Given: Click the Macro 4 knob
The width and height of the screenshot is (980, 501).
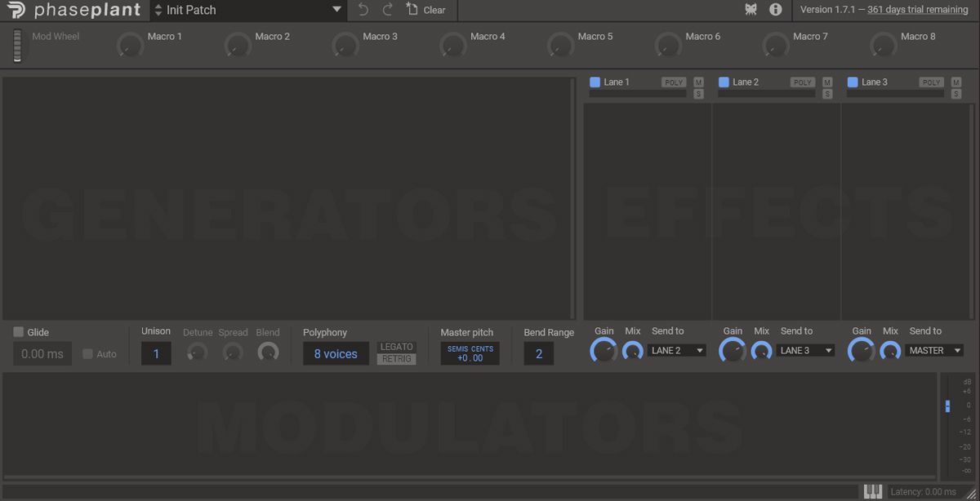Looking at the screenshot, I should (452, 46).
